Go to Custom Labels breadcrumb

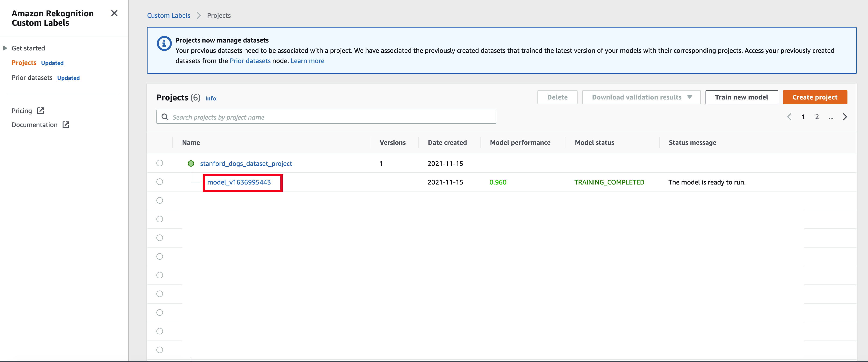(x=169, y=15)
